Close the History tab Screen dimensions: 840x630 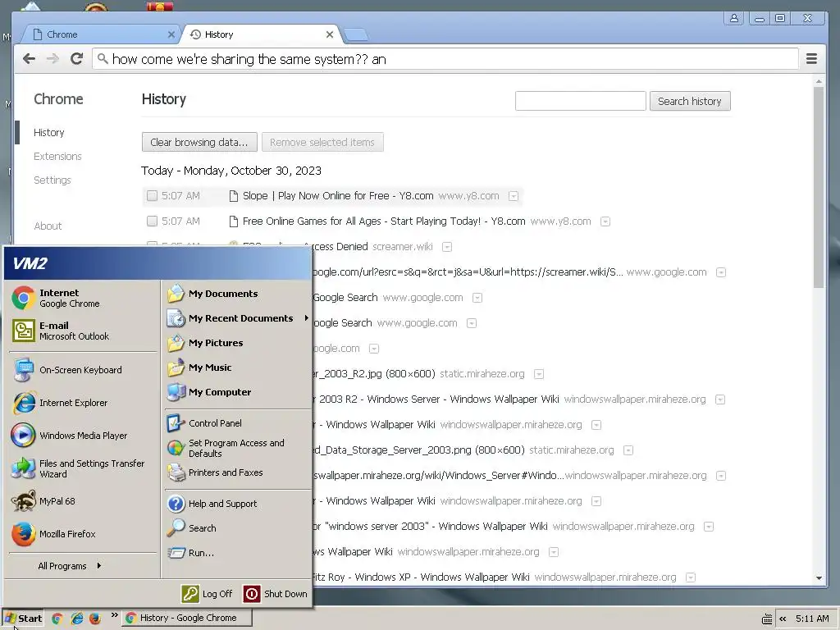pos(330,34)
